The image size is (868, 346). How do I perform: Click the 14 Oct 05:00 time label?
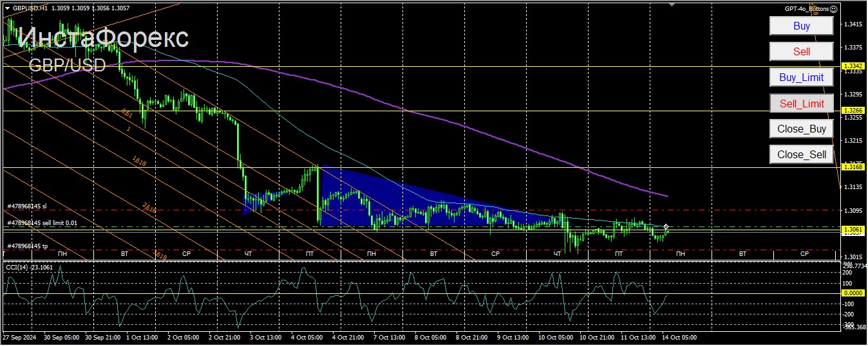point(680,337)
